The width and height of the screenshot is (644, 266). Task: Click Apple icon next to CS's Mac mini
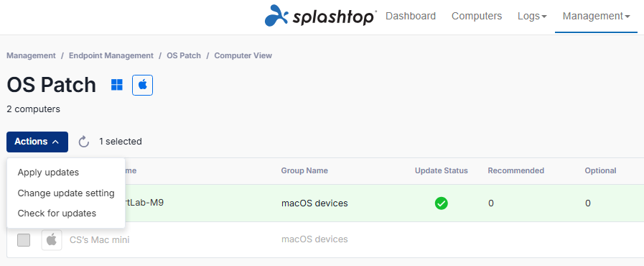(x=52, y=239)
